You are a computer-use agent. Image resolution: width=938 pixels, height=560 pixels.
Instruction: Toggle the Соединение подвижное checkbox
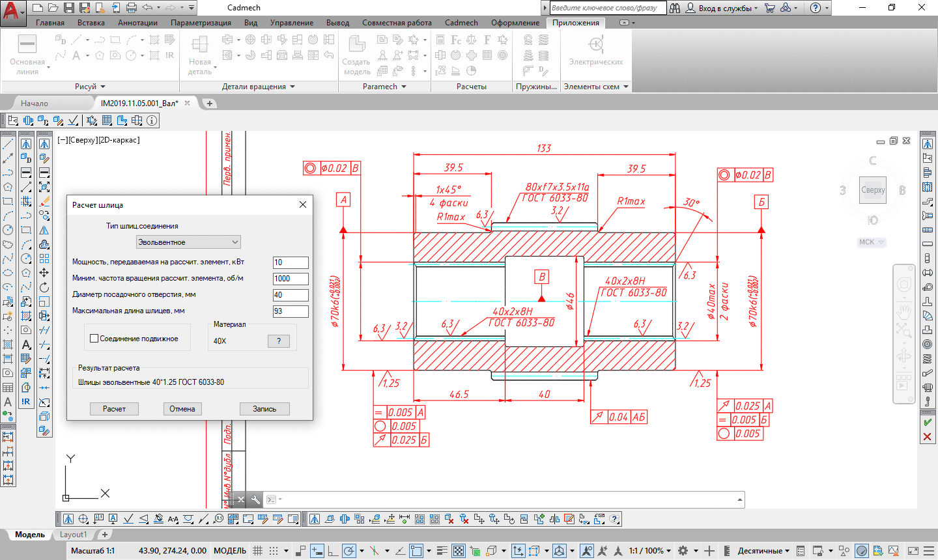coord(94,339)
